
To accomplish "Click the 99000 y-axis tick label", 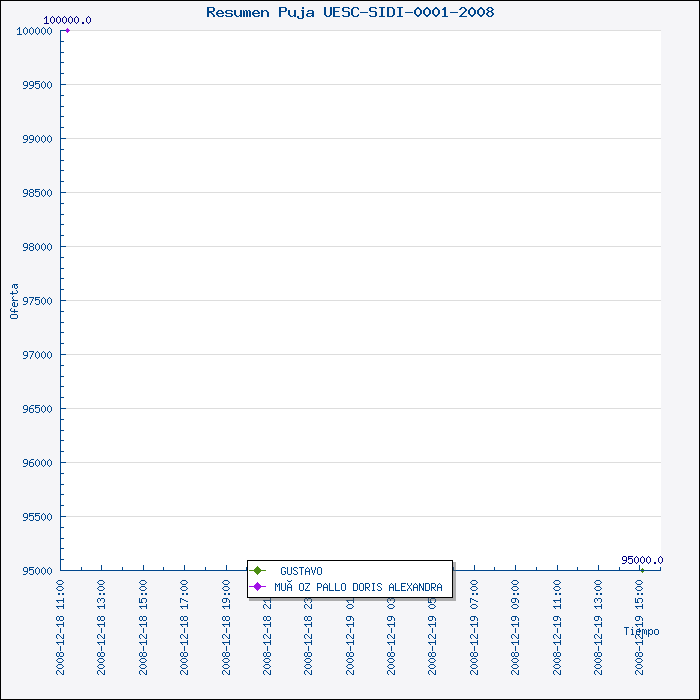I will (x=37, y=139).
